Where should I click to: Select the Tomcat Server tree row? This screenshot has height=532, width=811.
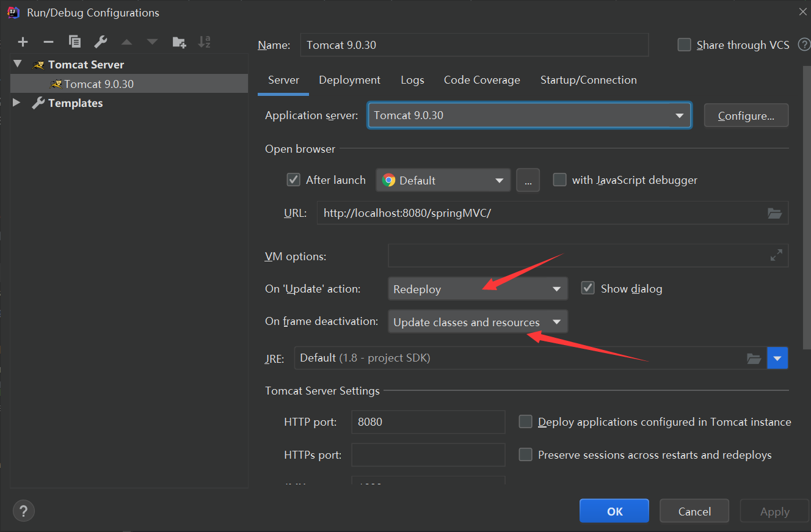[x=129, y=64]
